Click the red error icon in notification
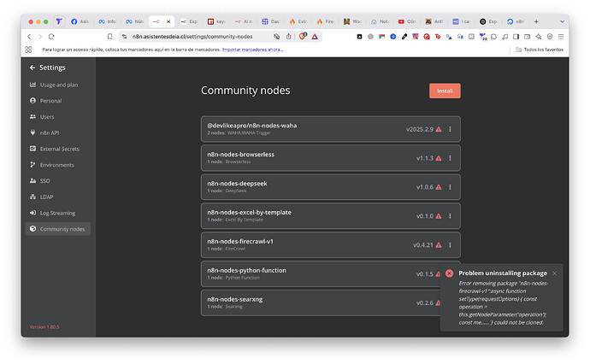590x364 pixels. (x=449, y=273)
